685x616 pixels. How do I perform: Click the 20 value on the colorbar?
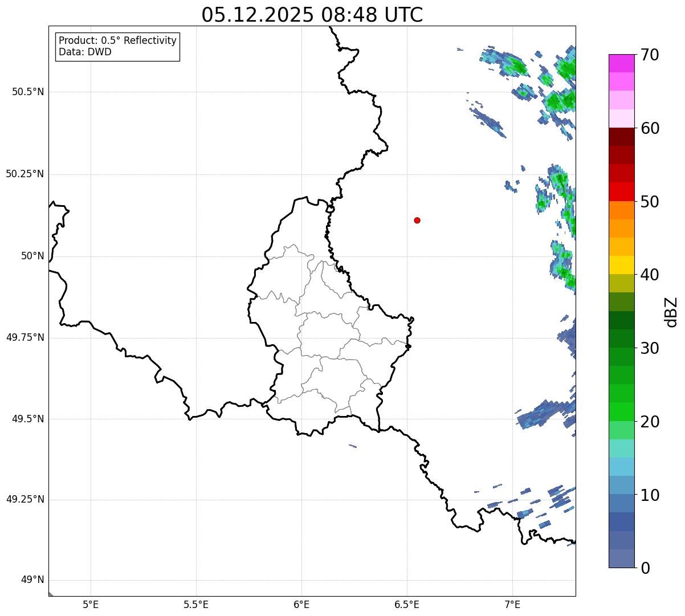click(x=649, y=422)
